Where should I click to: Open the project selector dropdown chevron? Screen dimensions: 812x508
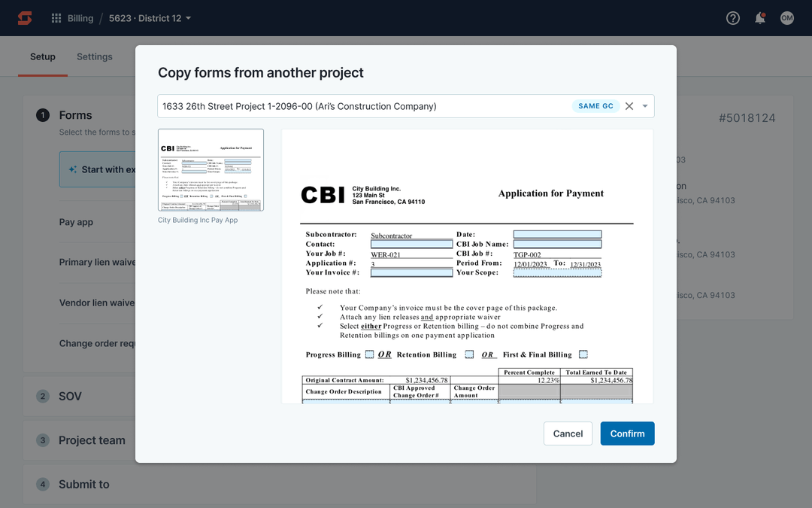point(644,106)
